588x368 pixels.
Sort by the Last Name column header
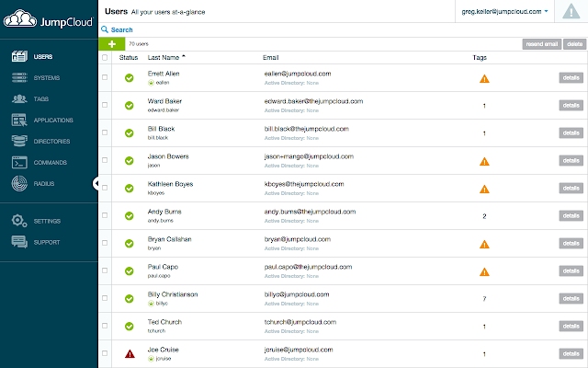(x=166, y=57)
